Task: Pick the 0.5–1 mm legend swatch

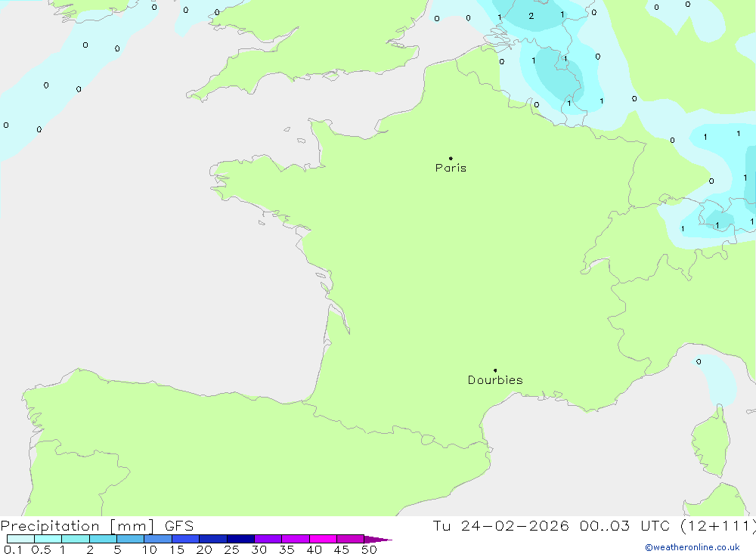Action: pos(48,539)
